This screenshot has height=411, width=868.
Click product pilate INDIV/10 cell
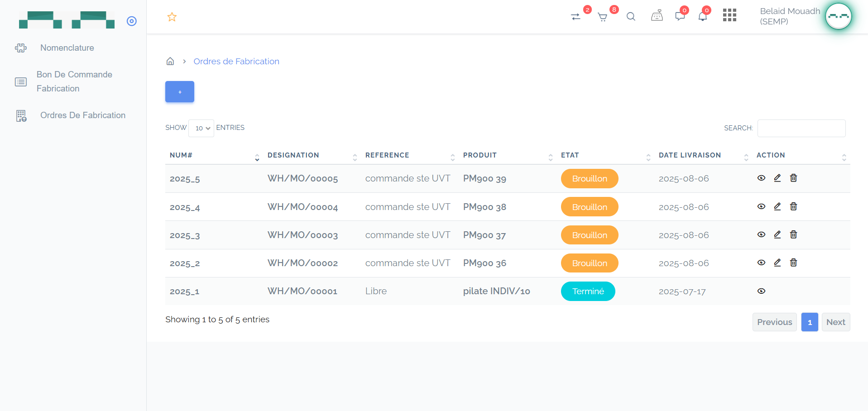tap(496, 291)
